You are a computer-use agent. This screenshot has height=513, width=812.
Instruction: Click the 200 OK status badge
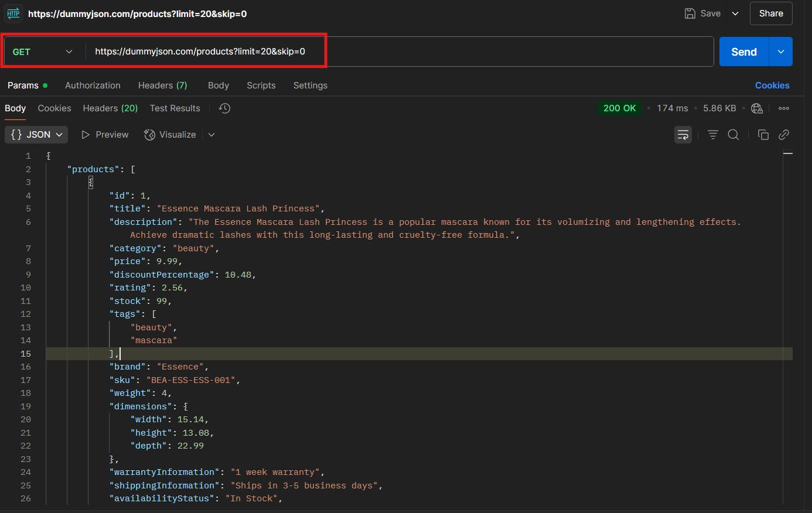[x=619, y=108]
